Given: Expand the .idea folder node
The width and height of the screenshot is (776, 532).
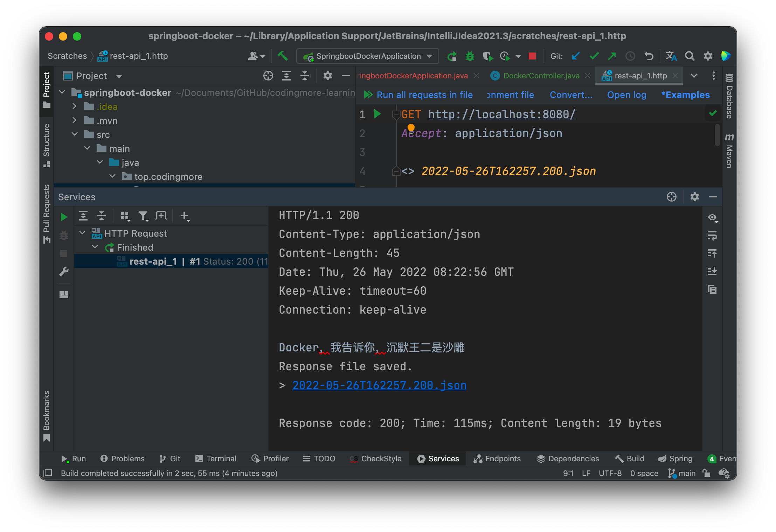Looking at the screenshot, I should click(75, 106).
